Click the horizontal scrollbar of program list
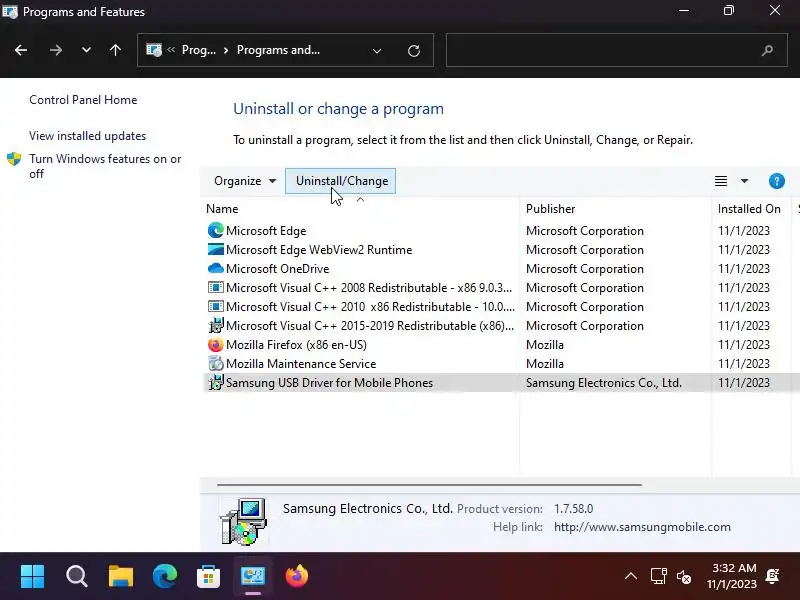Screen dimensions: 800x600 pyautogui.click(x=429, y=485)
